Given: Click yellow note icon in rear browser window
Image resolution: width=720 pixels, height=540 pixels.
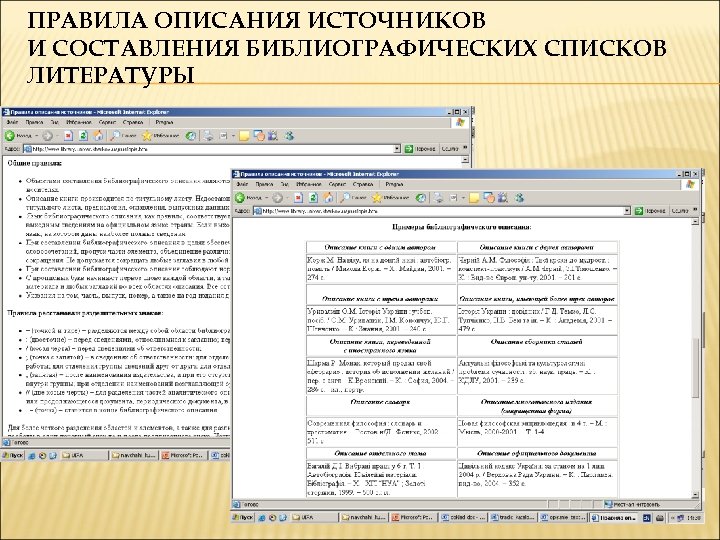Looking at the screenshot, I should (x=244, y=136).
